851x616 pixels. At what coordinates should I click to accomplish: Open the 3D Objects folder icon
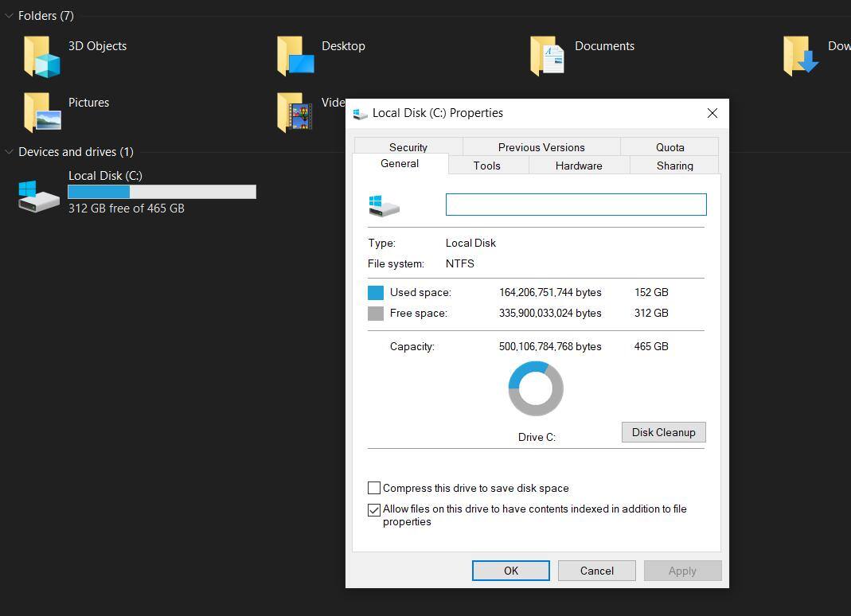point(41,57)
